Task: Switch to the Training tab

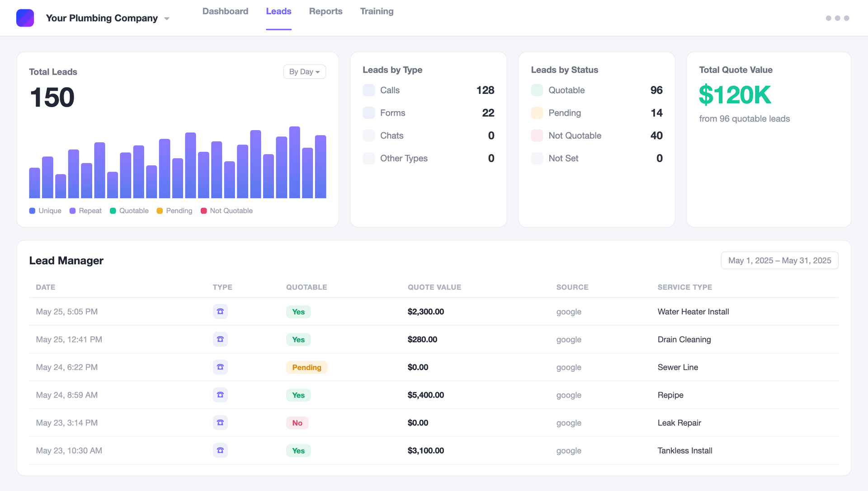Action: [377, 11]
